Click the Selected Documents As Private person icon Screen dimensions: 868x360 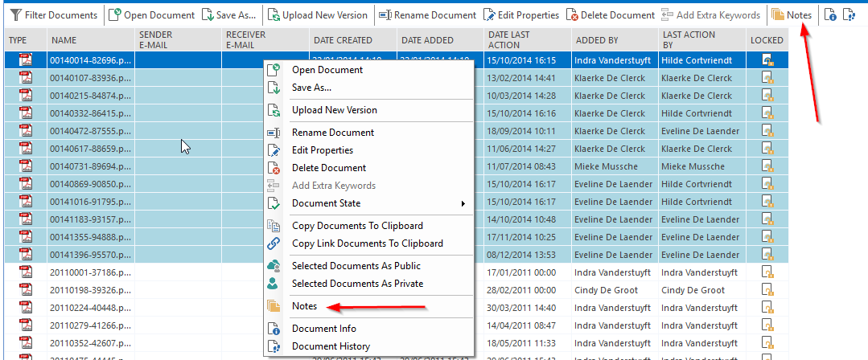click(x=274, y=284)
